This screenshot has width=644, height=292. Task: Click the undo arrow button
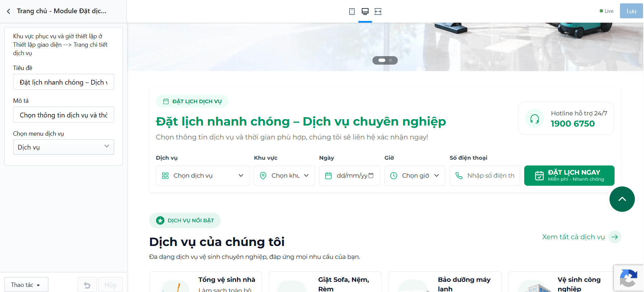click(x=87, y=285)
